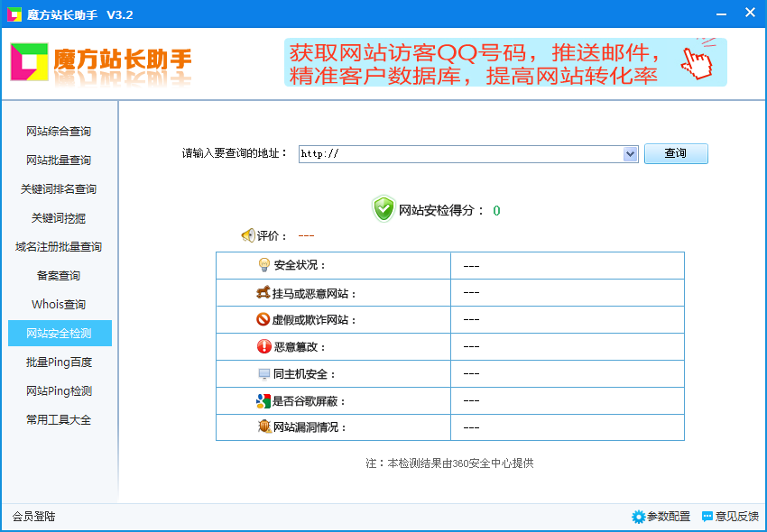The image size is (767, 532).
Task: Click the 虚假或欺诈网站 result value cell
Action: click(x=568, y=319)
